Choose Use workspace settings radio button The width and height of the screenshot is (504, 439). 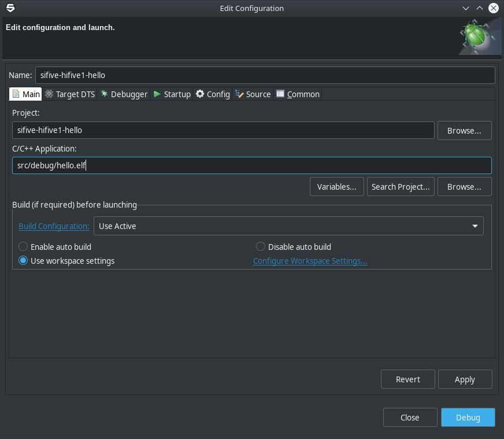tap(23, 261)
